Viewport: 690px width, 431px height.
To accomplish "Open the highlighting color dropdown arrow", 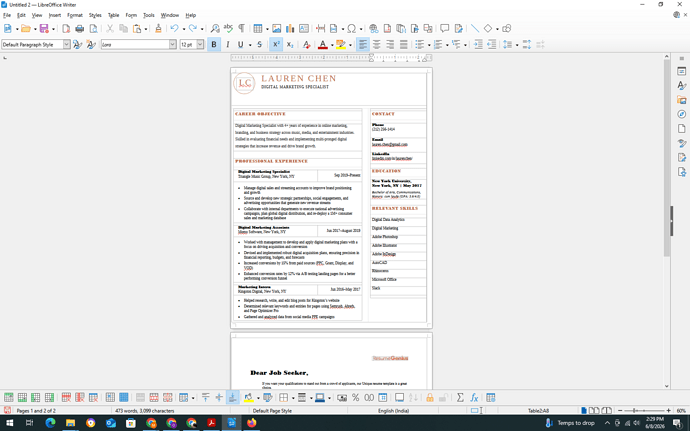I will (350, 45).
